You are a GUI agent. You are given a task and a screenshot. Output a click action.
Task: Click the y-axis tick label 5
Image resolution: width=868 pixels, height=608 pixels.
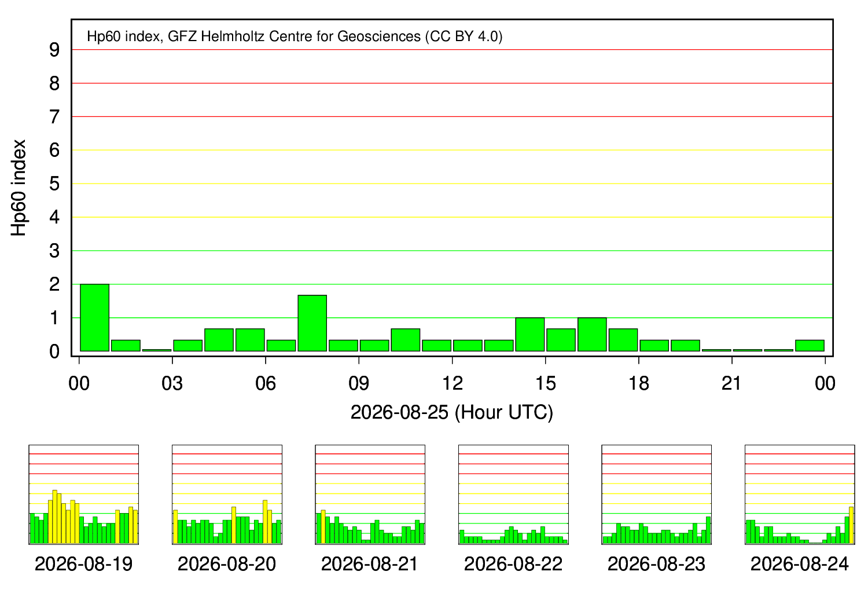point(54,184)
